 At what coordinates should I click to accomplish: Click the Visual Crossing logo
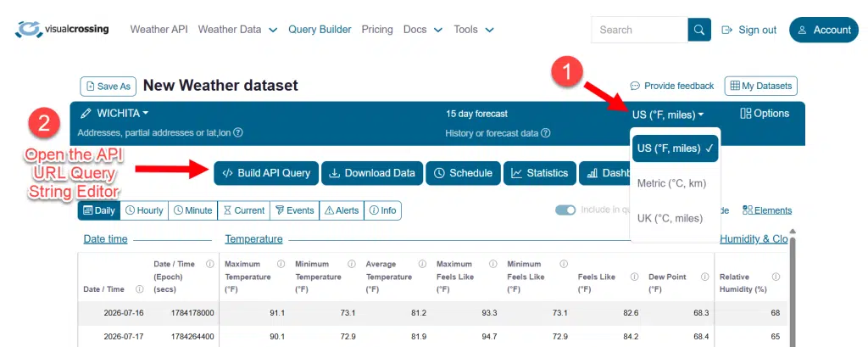(62, 30)
